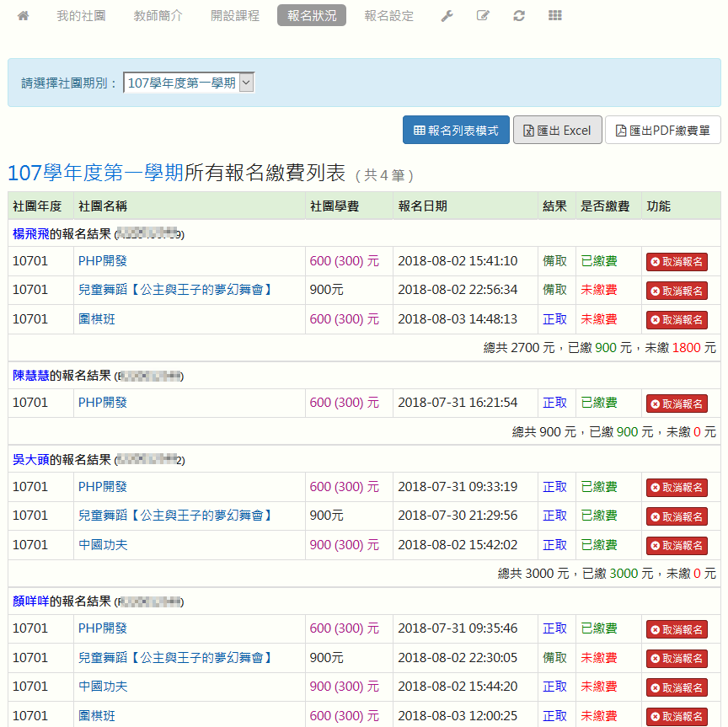Go to the 教師簡介 tab
This screenshot has width=728, height=727.
[x=158, y=16]
